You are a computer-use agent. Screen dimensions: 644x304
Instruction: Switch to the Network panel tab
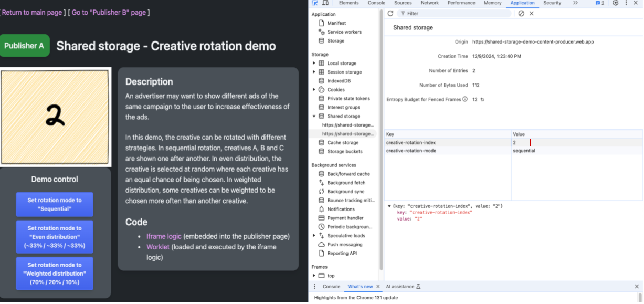[430, 3]
